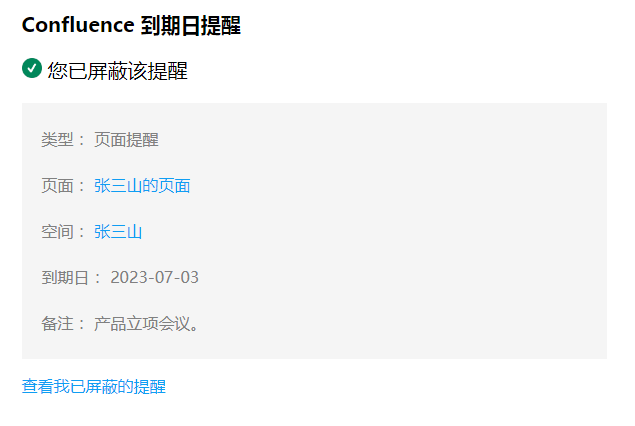Image resolution: width=635 pixels, height=426 pixels.
Task: Click the 到期日 field label
Action: pyautogui.click(x=65, y=277)
